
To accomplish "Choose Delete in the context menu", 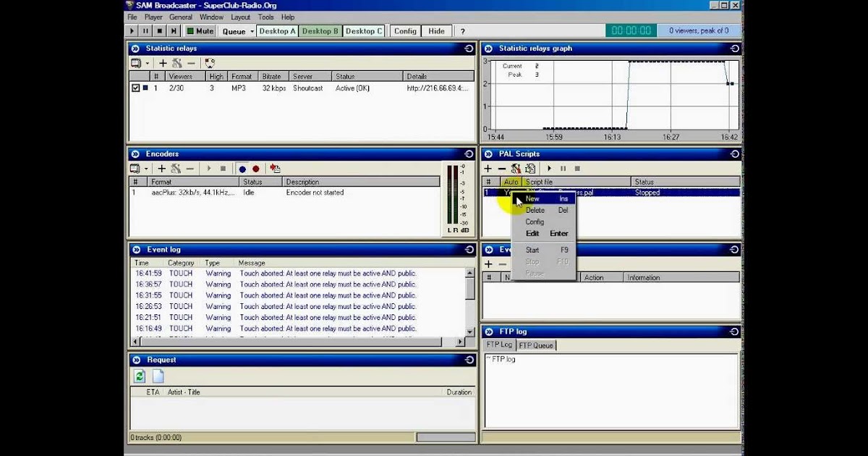I will pyautogui.click(x=544, y=210).
